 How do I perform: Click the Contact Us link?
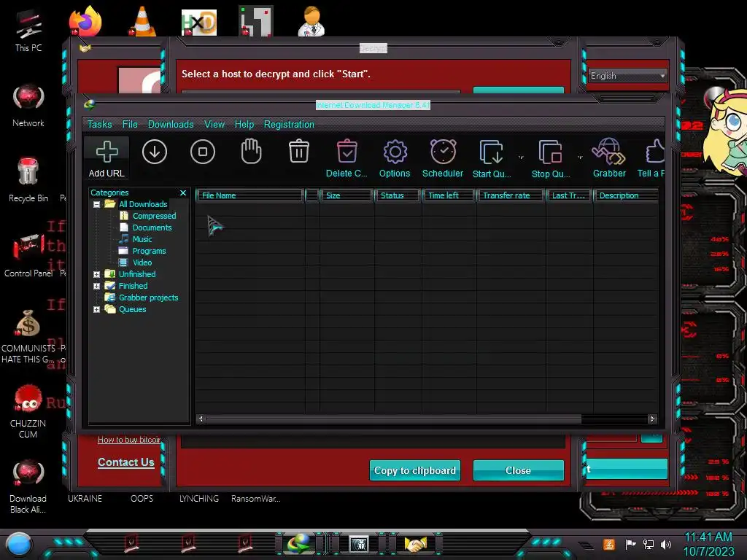[x=126, y=462]
